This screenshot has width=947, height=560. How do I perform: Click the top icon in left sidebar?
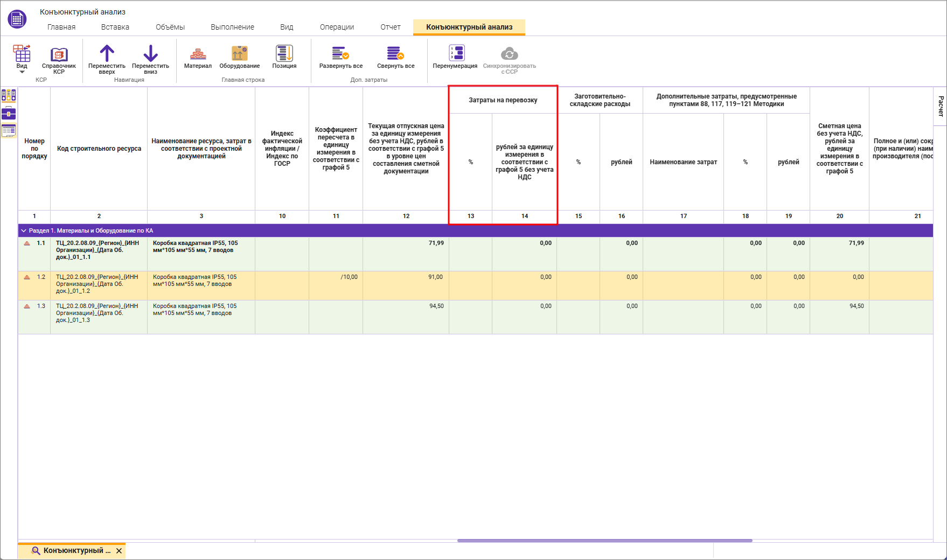[9, 95]
